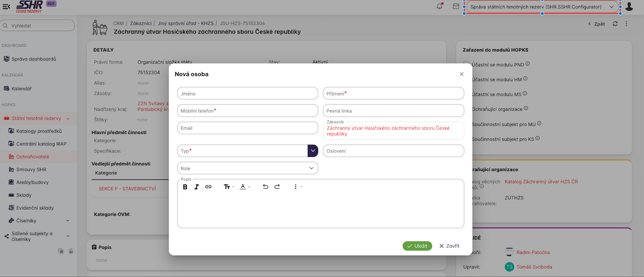Open the Správa státních hmotných rezerv selector
The image size is (644, 277).
pos(542,7)
